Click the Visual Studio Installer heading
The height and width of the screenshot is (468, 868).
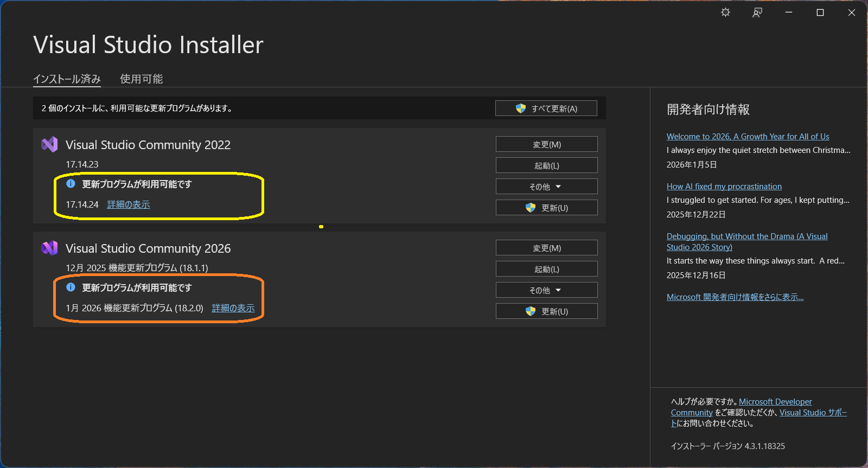(x=148, y=44)
